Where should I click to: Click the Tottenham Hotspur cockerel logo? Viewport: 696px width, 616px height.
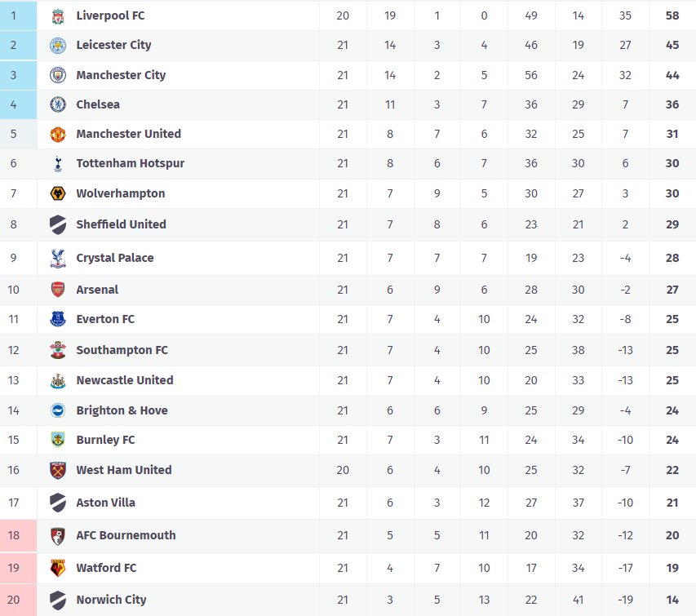pos(57,163)
